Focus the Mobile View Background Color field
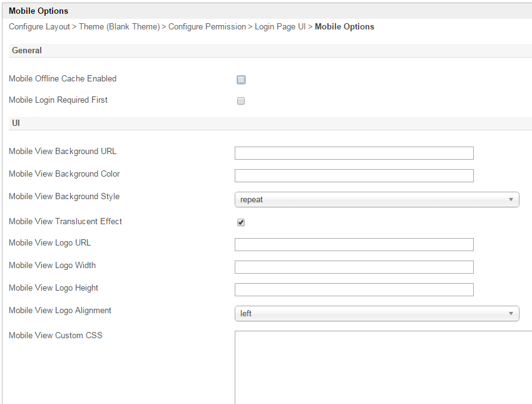This screenshot has height=404, width=532. pos(354,176)
